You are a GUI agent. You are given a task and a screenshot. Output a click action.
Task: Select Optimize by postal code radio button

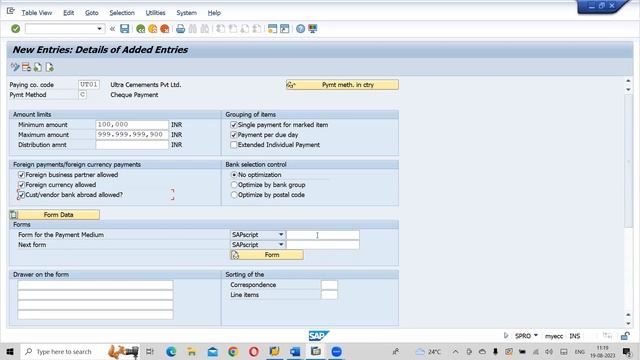234,195
